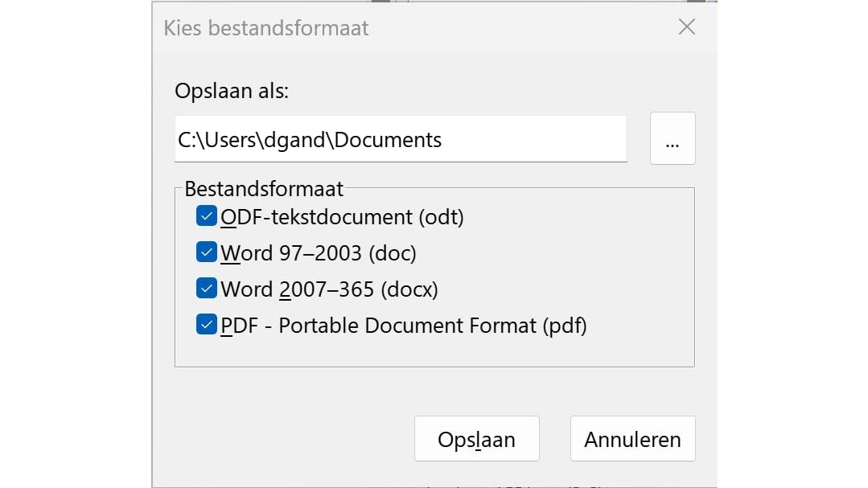This screenshot has width=868, height=488.
Task: Click the 'ODF-tekstdocument (odt)' label text
Action: pos(342,217)
